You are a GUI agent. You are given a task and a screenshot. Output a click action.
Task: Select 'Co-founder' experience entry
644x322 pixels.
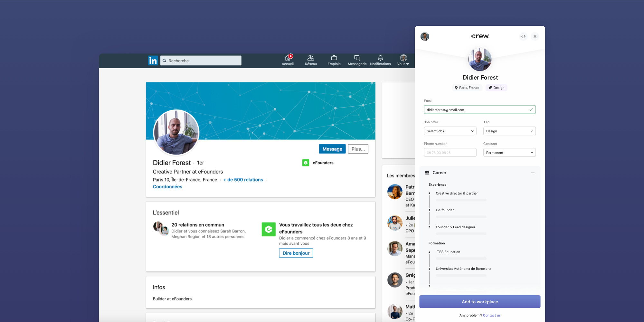(x=445, y=210)
